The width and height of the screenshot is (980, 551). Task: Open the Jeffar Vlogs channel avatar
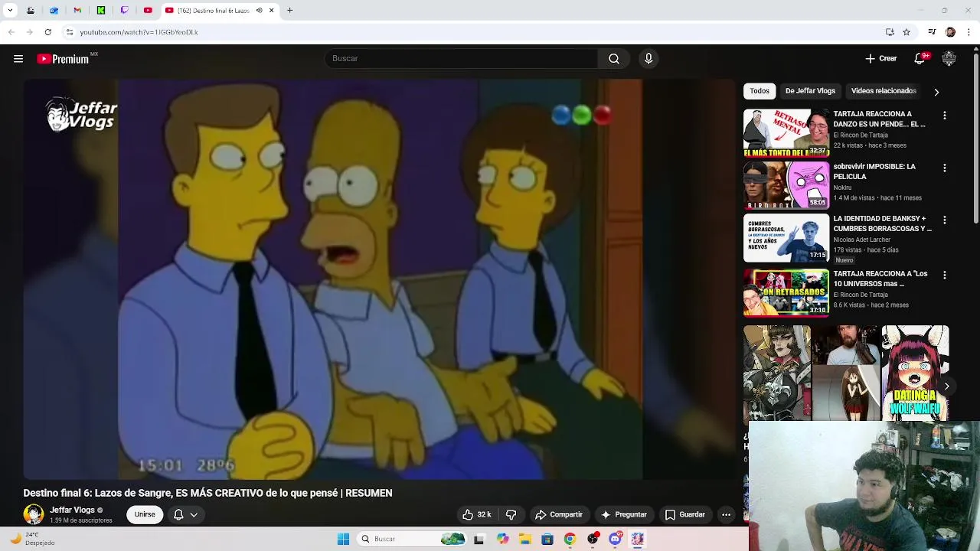click(34, 514)
